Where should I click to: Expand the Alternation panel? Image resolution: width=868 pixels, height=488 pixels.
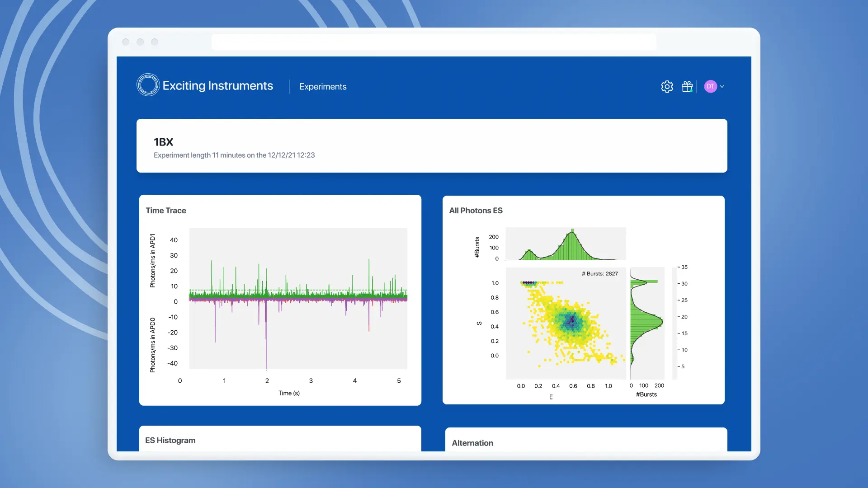point(472,443)
